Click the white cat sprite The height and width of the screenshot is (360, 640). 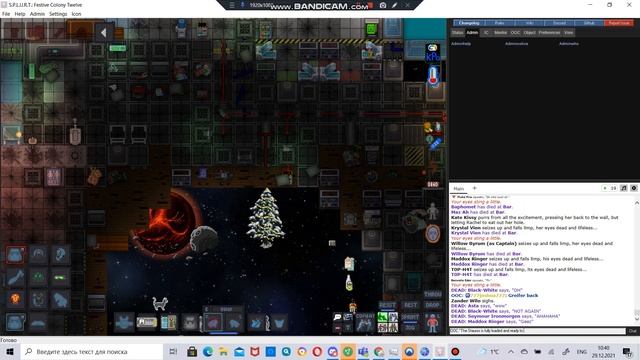[160, 304]
